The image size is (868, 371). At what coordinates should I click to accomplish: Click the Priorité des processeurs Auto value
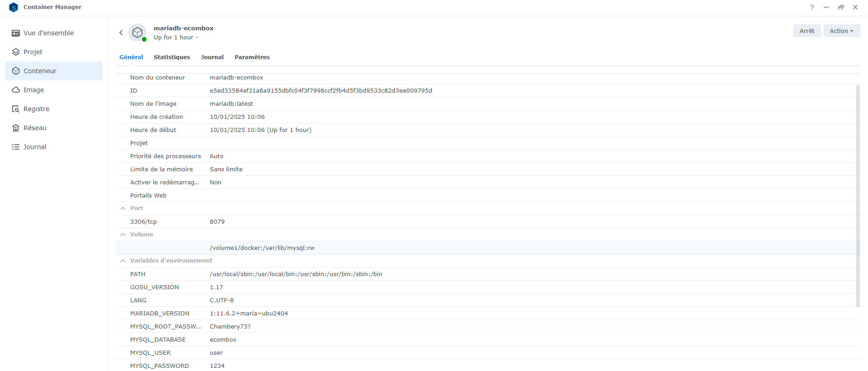217,156
